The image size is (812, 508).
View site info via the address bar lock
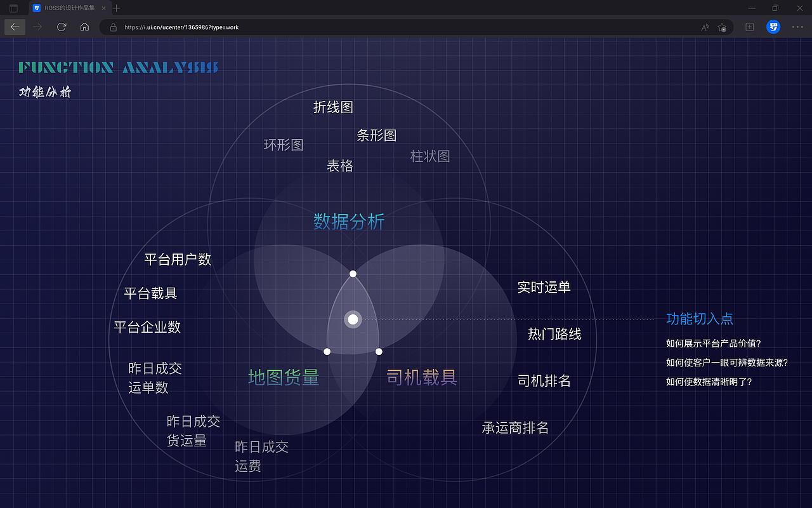113,27
